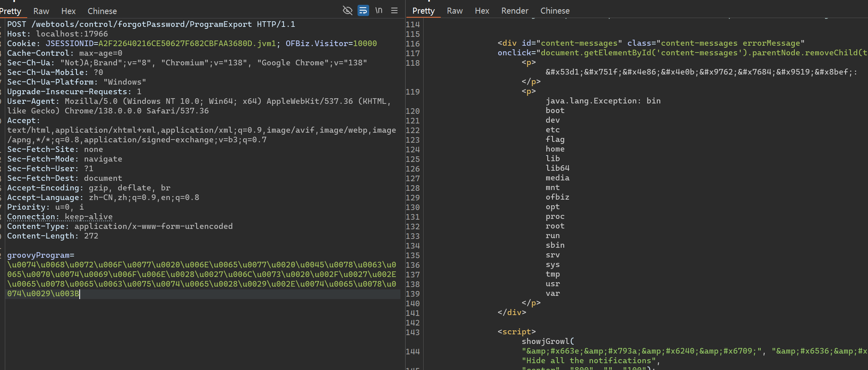The width and height of the screenshot is (868, 370).
Task: Open the request editor hamburger options menu
Action: [394, 10]
